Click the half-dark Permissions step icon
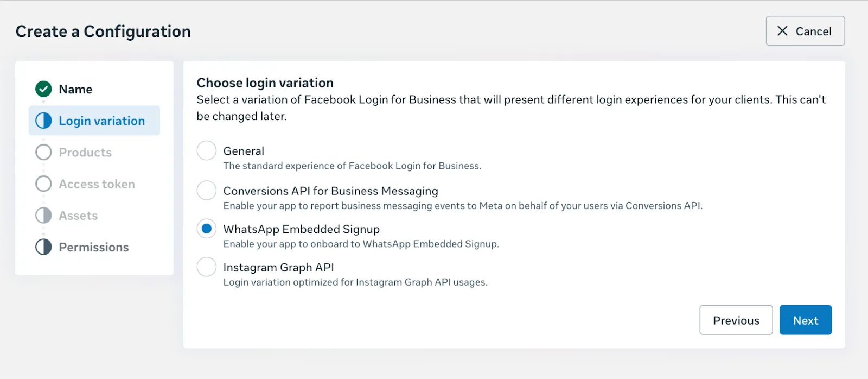This screenshot has height=379, width=868. click(43, 247)
